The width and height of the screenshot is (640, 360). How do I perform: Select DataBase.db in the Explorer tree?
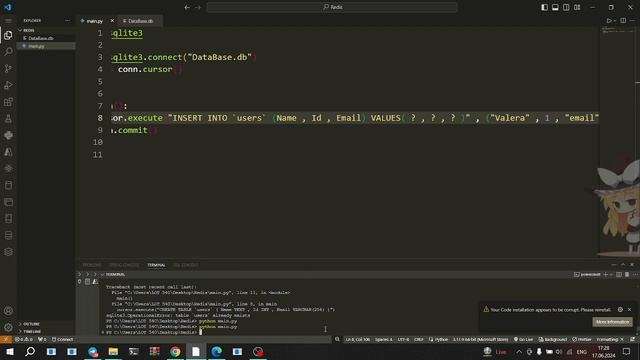[x=46, y=38]
